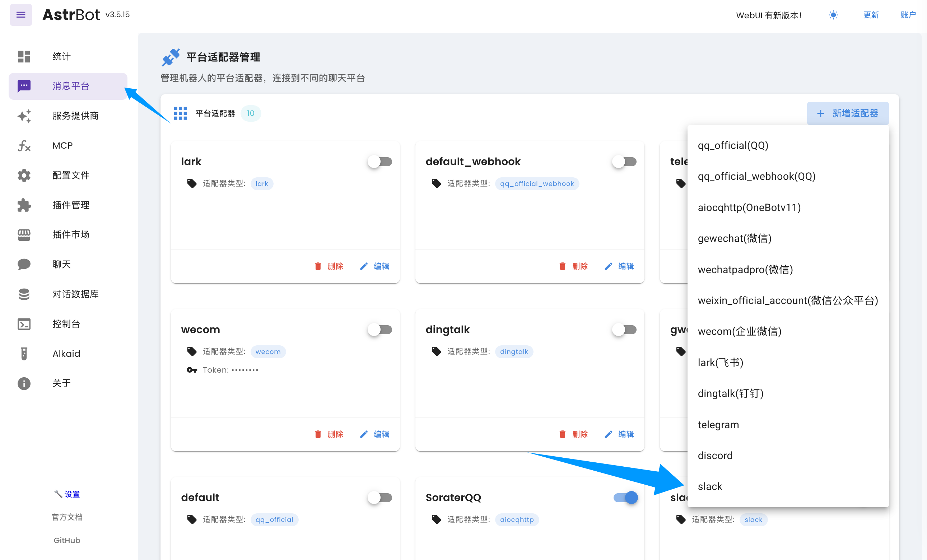Open the Alkaid test tube icon
This screenshot has width=927, height=560.
pyautogui.click(x=24, y=354)
